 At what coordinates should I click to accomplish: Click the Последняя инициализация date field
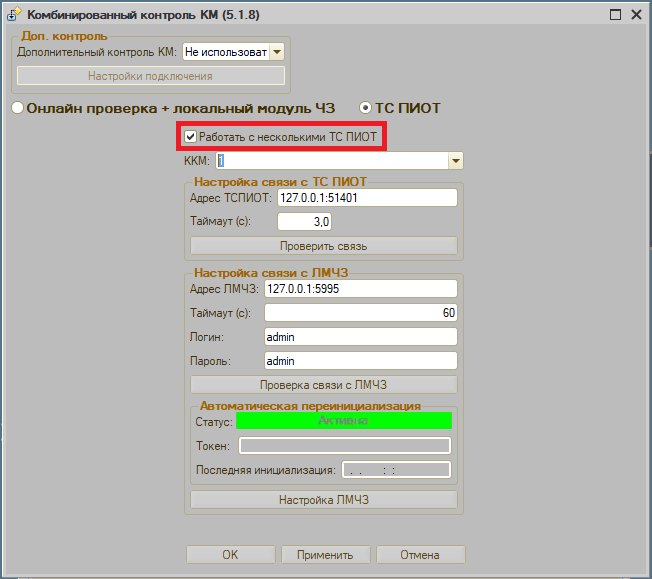tap(396, 470)
